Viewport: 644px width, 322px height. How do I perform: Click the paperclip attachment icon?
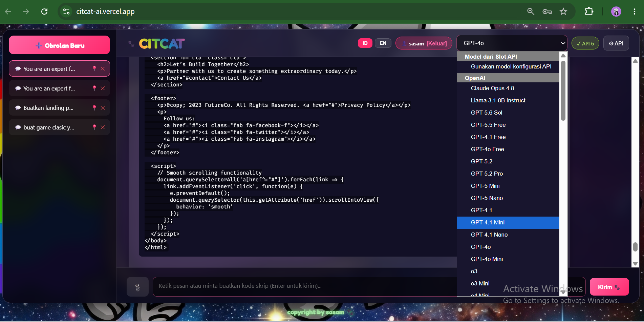[x=137, y=287]
